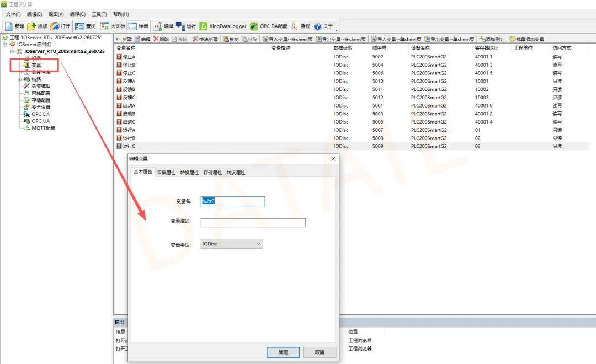596x364 pixels.
Task: Collapse the IOServer_RTU_200SmartG2_260725 tree node
Action: [x=12, y=51]
